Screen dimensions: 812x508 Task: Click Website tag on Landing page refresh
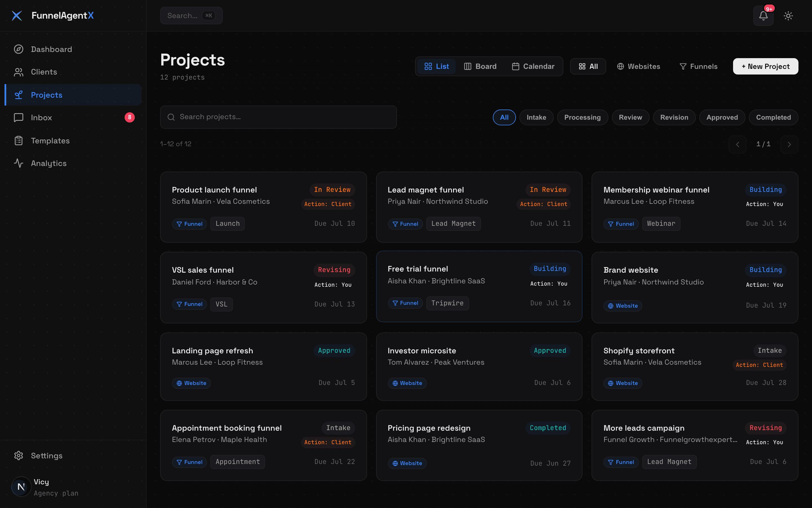[191, 383]
